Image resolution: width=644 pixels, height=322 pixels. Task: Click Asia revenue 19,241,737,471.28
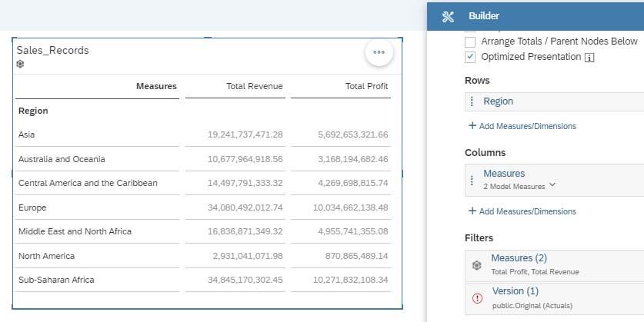click(x=245, y=134)
